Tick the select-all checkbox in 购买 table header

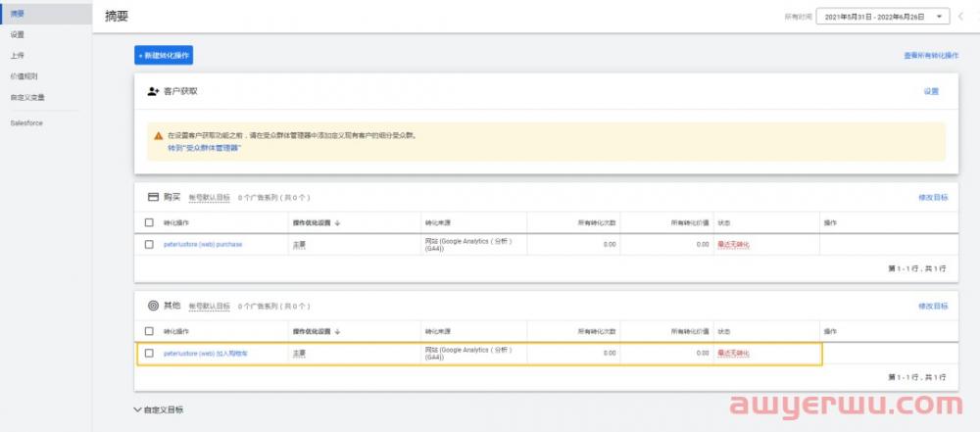[149, 222]
